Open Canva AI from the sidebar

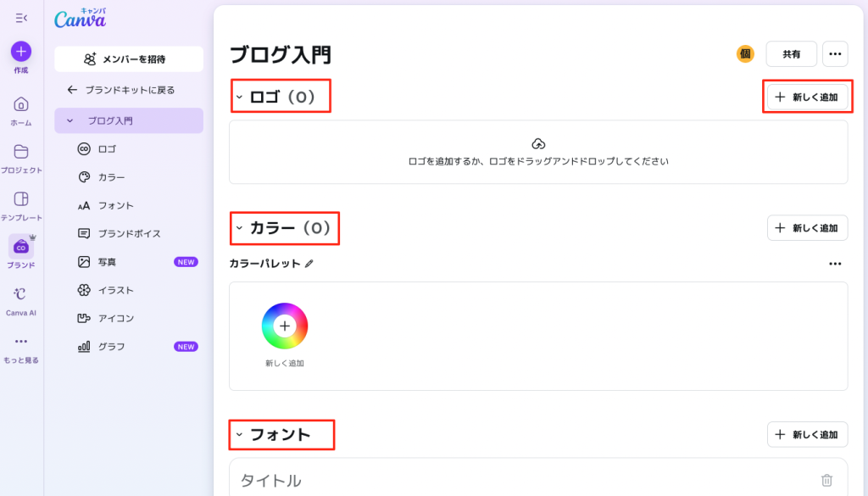pyautogui.click(x=21, y=294)
